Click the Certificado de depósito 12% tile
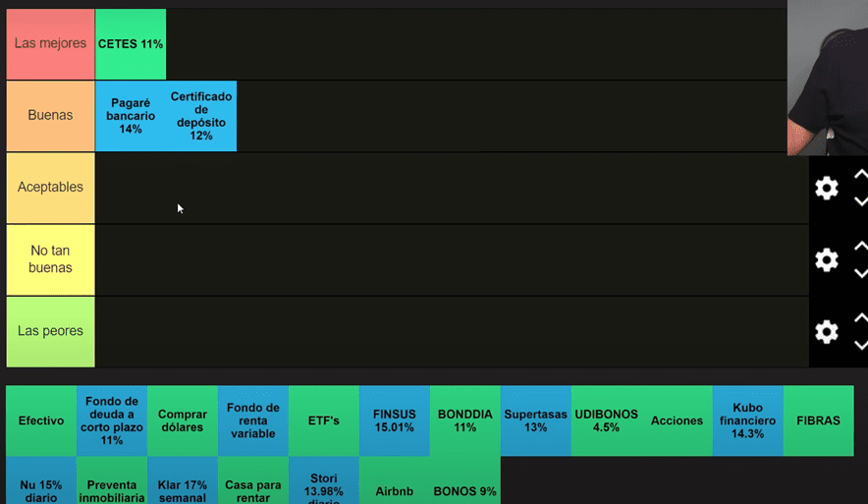868x504 pixels. pos(201,116)
